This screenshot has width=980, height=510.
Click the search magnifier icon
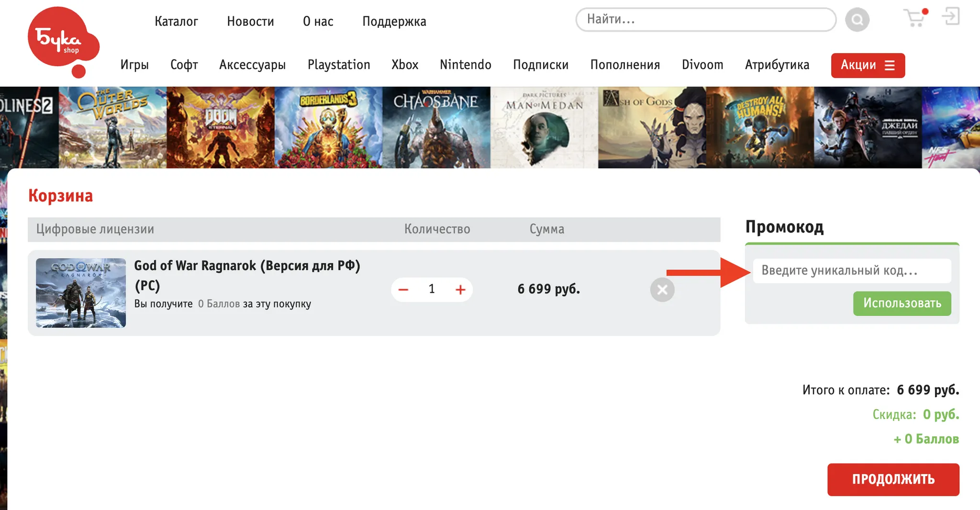[857, 20]
